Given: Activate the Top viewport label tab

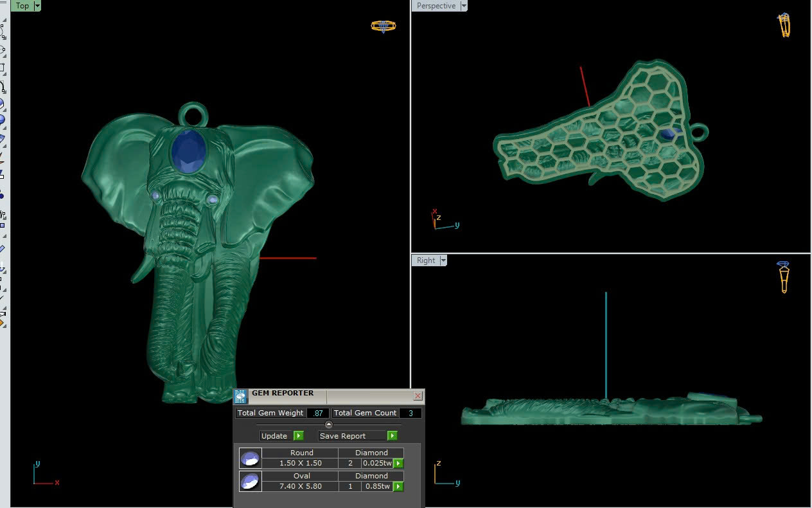Looking at the screenshot, I should 22,6.
